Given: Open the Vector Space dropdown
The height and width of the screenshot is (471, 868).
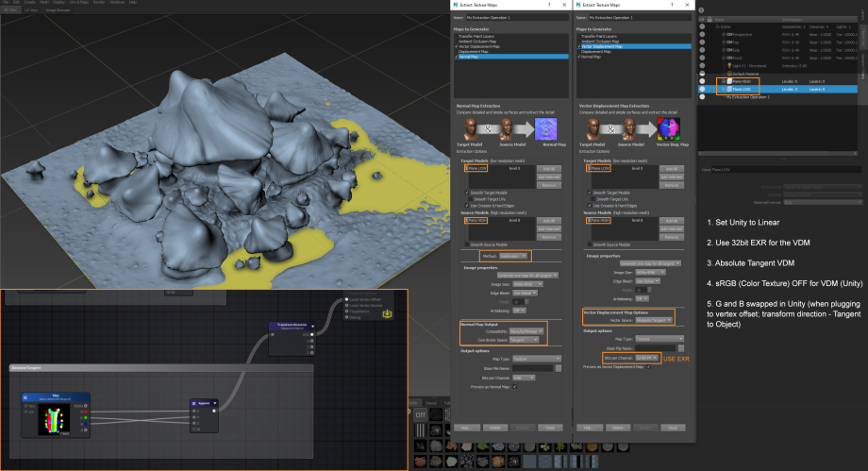Looking at the screenshot, I should coord(653,320).
